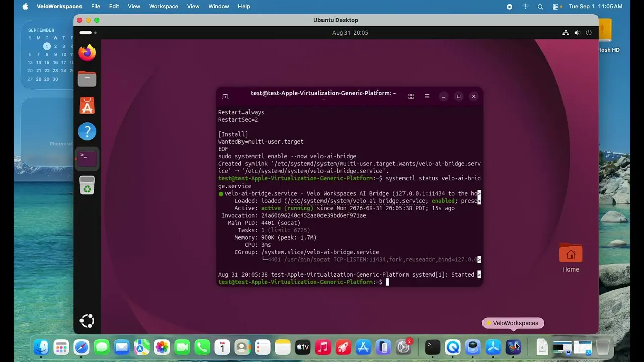The image size is (644, 362).
Task: Open the Home folder on Ubuntu desktop
Action: coord(571,258)
